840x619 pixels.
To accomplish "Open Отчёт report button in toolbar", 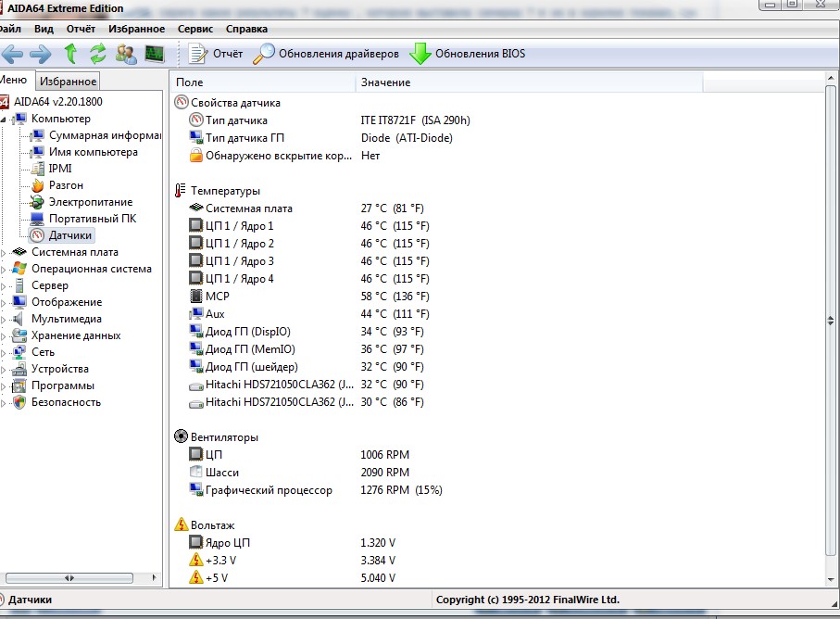I will [216, 54].
